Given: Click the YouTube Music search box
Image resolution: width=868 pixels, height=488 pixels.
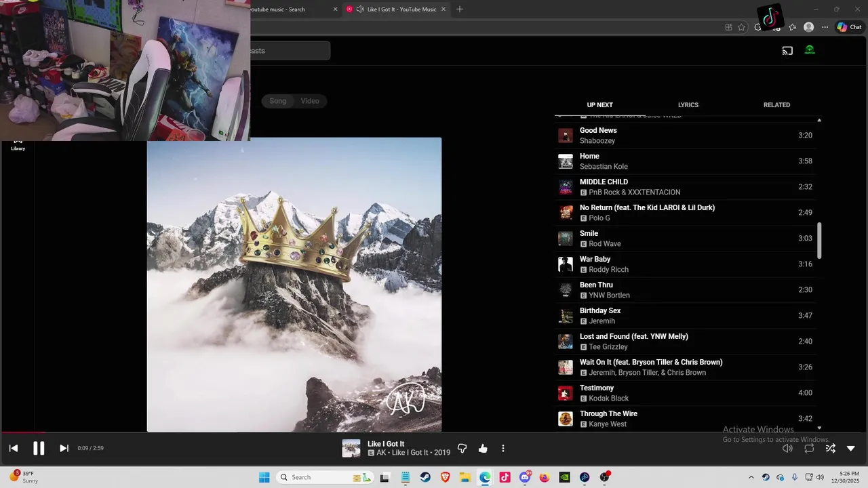Looking at the screenshot, I should 290,51.
